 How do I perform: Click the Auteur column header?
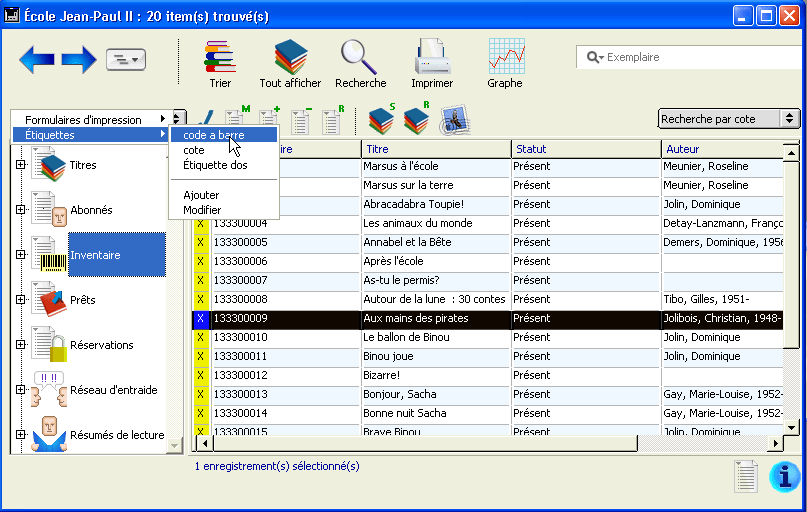click(720, 149)
